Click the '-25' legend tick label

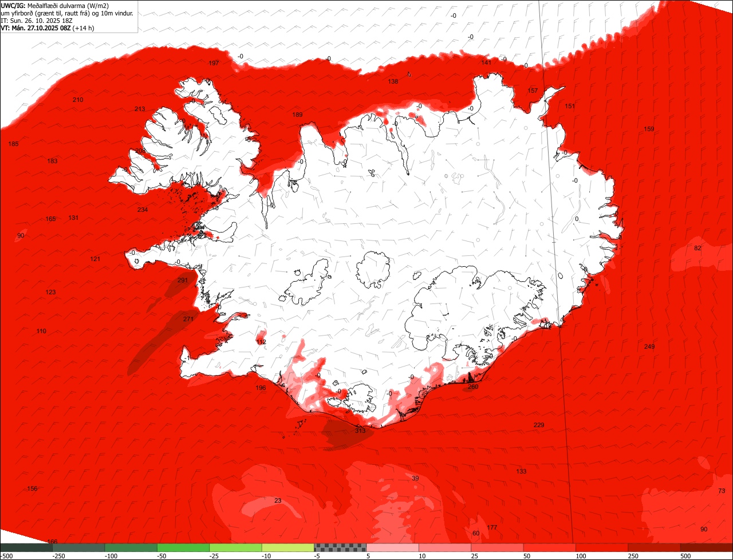point(215,556)
